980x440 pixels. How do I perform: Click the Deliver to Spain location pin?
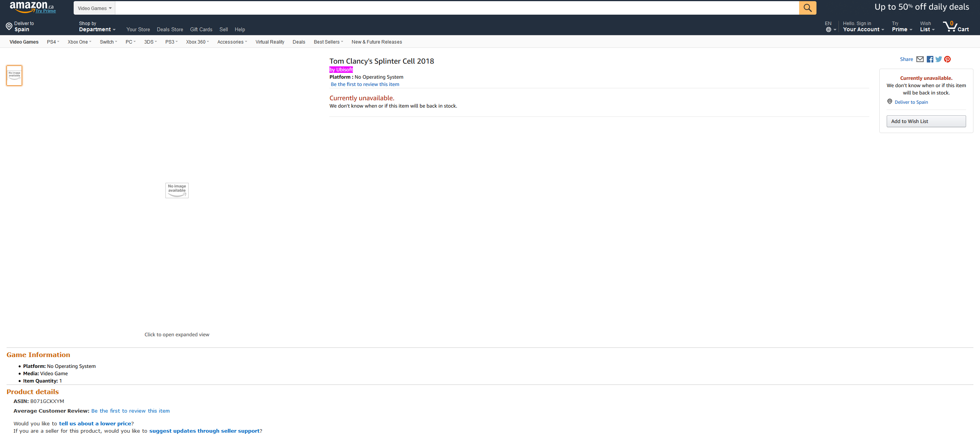point(9,27)
